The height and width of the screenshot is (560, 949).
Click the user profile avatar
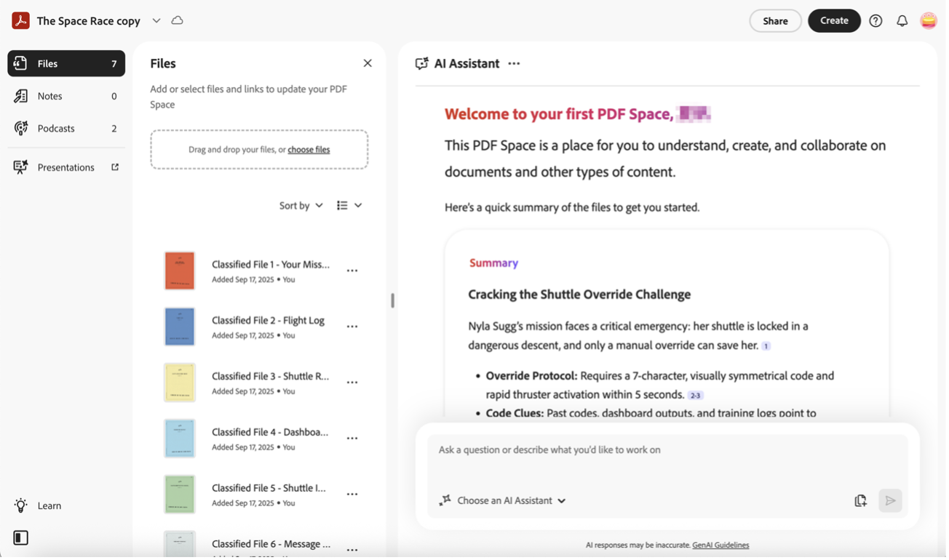(928, 21)
